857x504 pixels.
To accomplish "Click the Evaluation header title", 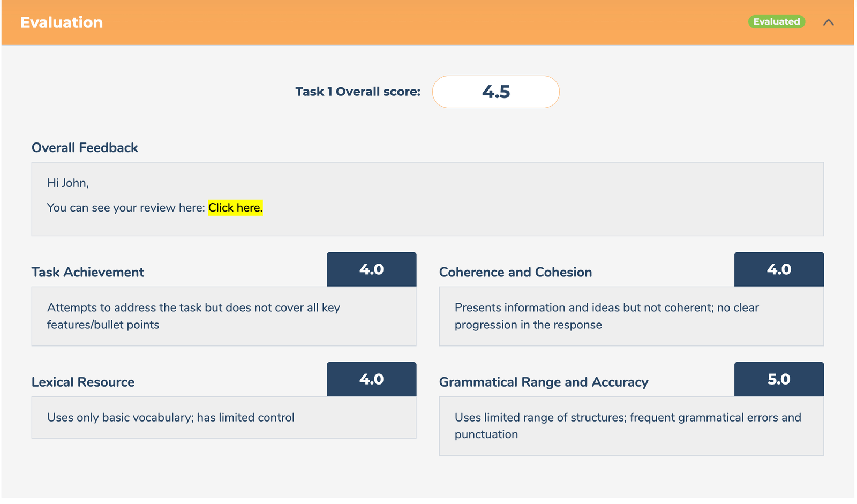I will 62,22.
